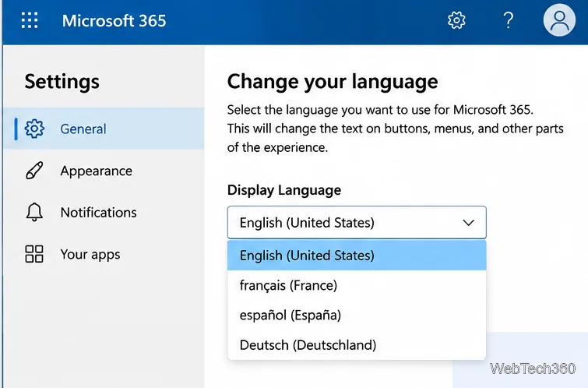588x388 pixels.
Task: Open the Notifications settings tab
Action: click(x=104, y=213)
